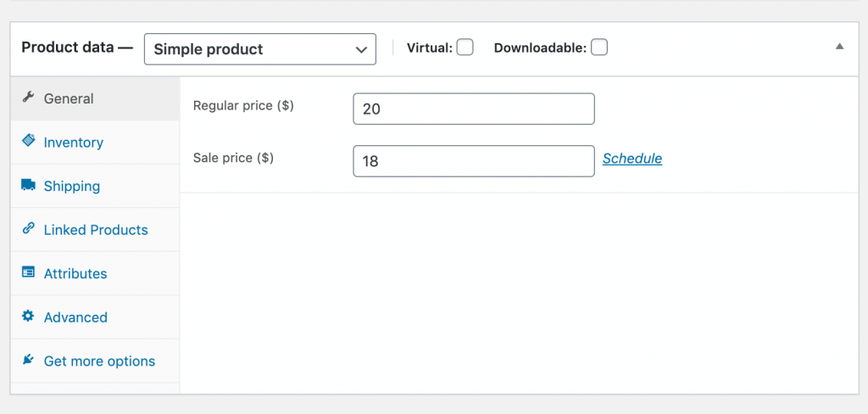Image resolution: width=868 pixels, height=414 pixels.
Task: Click the Inventory tag icon
Action: [x=28, y=140]
